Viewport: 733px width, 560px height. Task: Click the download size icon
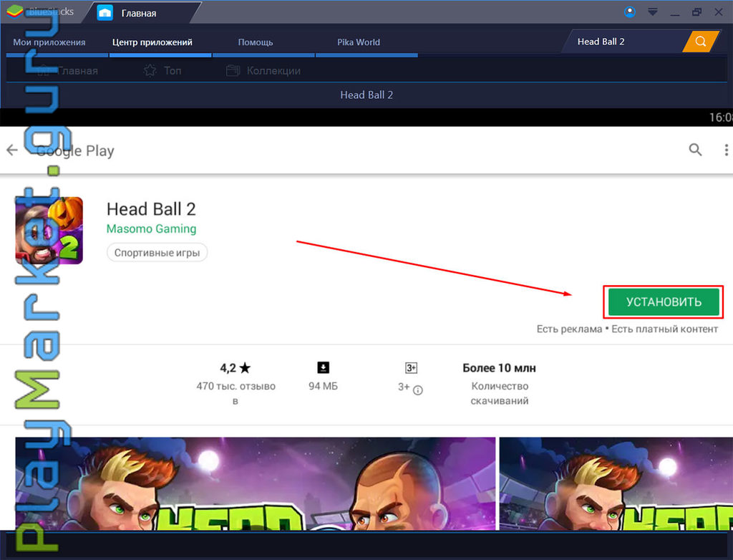(323, 367)
